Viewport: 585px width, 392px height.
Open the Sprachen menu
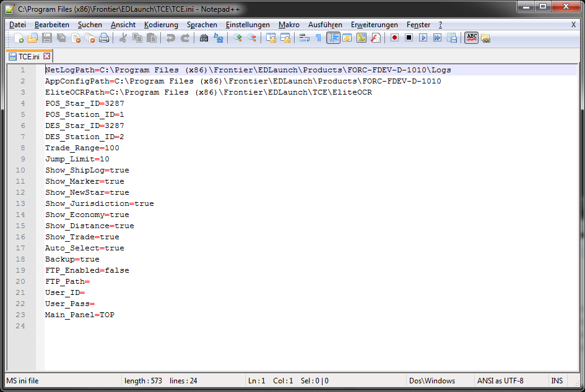[202, 25]
